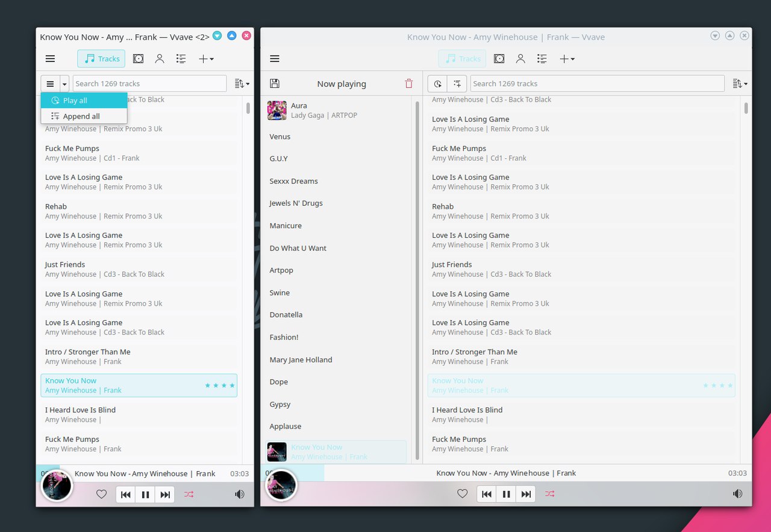Click album cover thumbnail in right window
Viewport: 771px width, 532px height.
tap(281, 485)
